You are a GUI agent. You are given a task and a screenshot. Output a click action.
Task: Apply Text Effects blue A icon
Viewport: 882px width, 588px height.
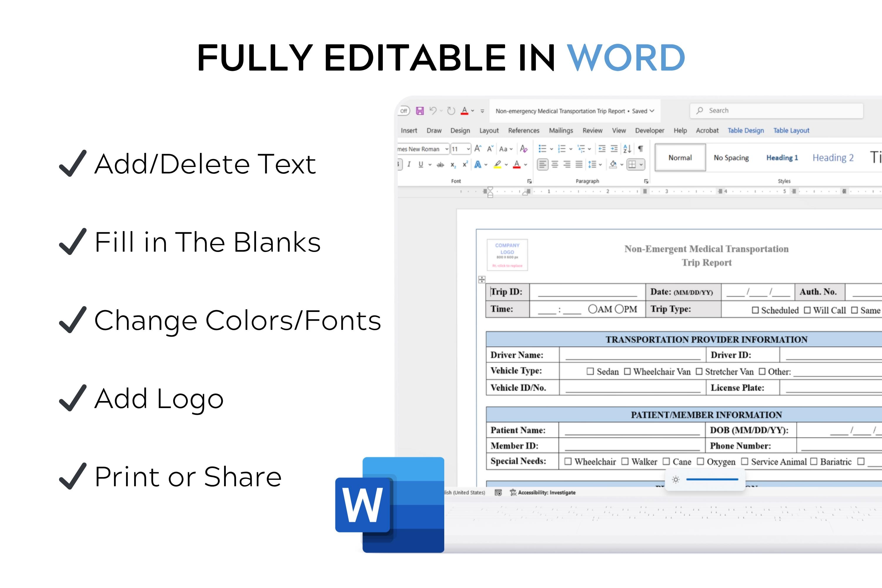point(478,164)
